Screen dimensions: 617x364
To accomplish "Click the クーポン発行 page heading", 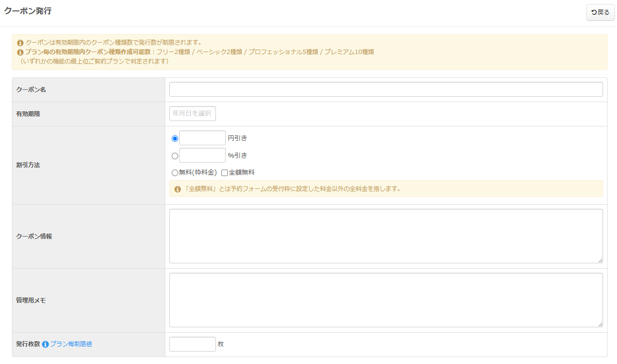I will [28, 11].
